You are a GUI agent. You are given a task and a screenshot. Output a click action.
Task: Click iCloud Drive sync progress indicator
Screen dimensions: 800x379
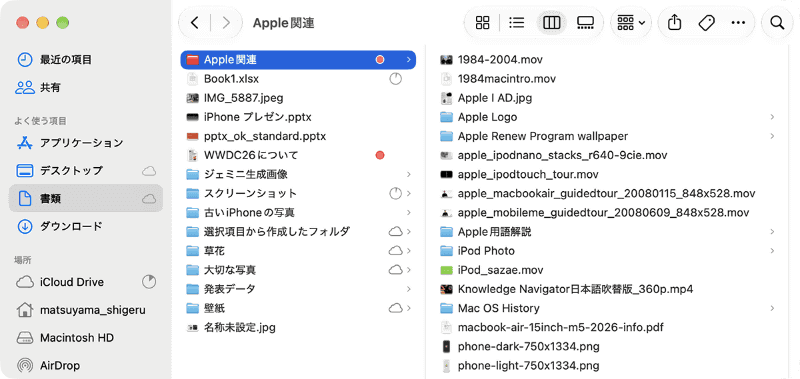(149, 282)
